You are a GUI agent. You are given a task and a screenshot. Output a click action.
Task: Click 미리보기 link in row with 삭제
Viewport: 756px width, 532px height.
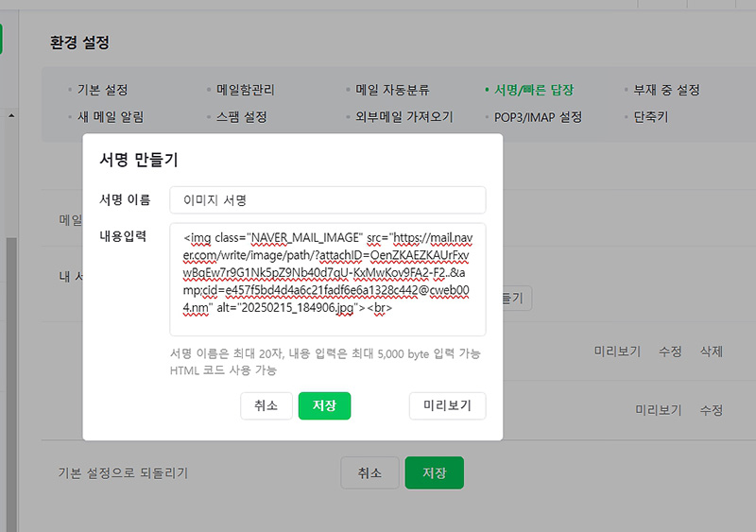pos(617,352)
